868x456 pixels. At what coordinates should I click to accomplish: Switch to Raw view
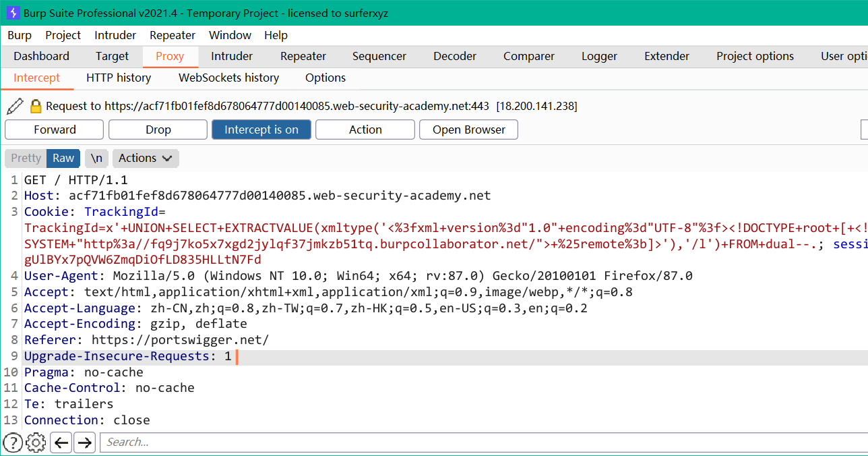[63, 158]
